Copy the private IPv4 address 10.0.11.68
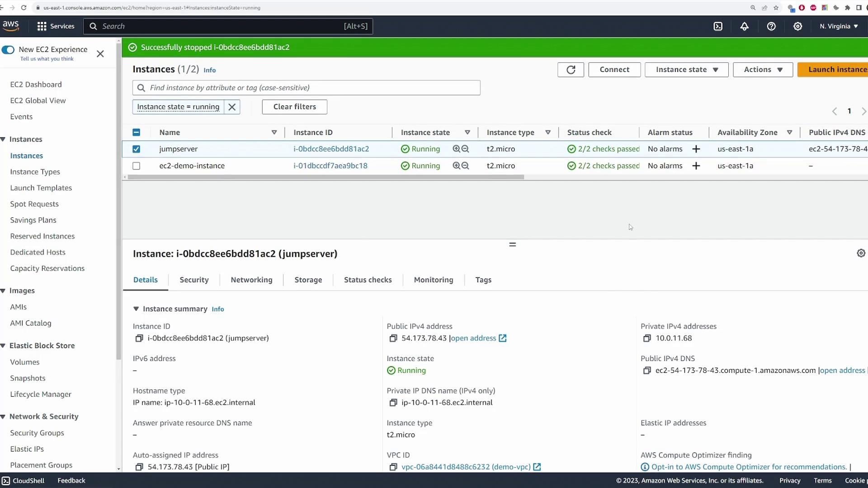868x488 pixels. pyautogui.click(x=647, y=338)
